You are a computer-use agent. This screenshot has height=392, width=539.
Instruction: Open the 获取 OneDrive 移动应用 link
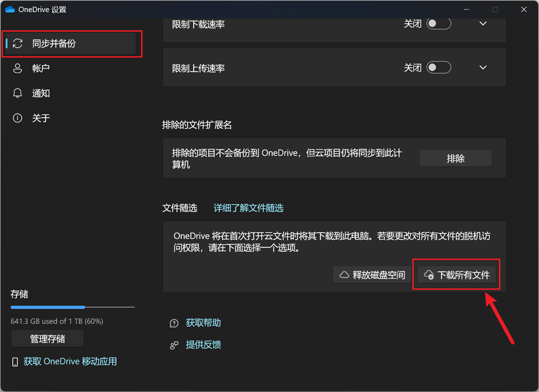(70, 361)
